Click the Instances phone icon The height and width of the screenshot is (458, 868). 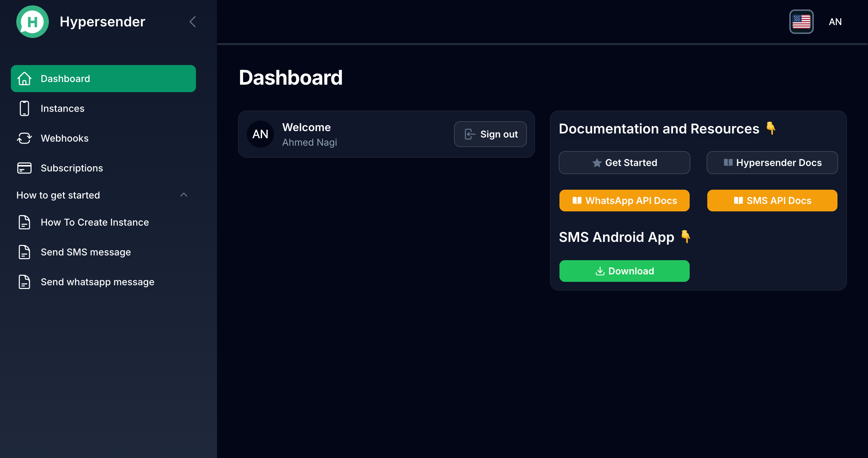pyautogui.click(x=24, y=108)
